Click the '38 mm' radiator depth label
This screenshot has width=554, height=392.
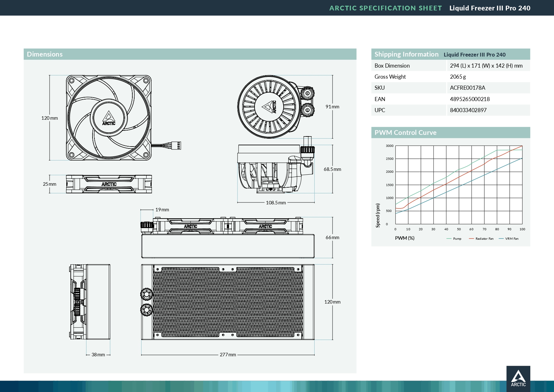[x=98, y=355]
